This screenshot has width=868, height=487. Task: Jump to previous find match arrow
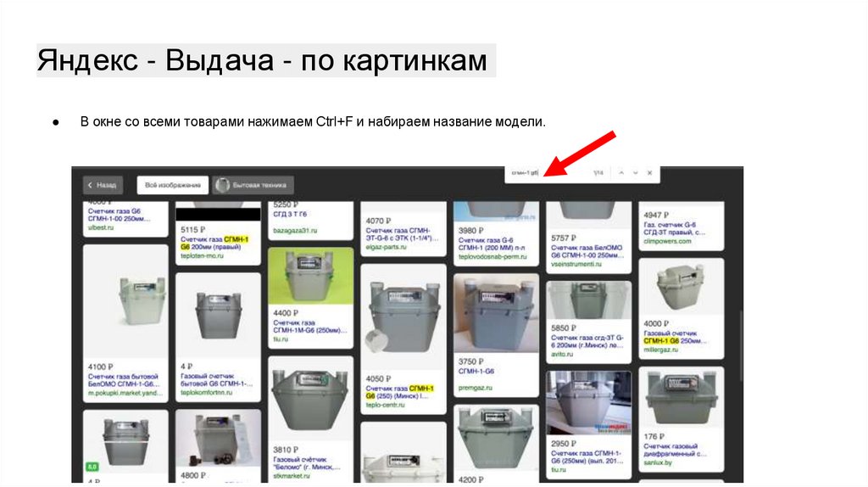coord(621,173)
